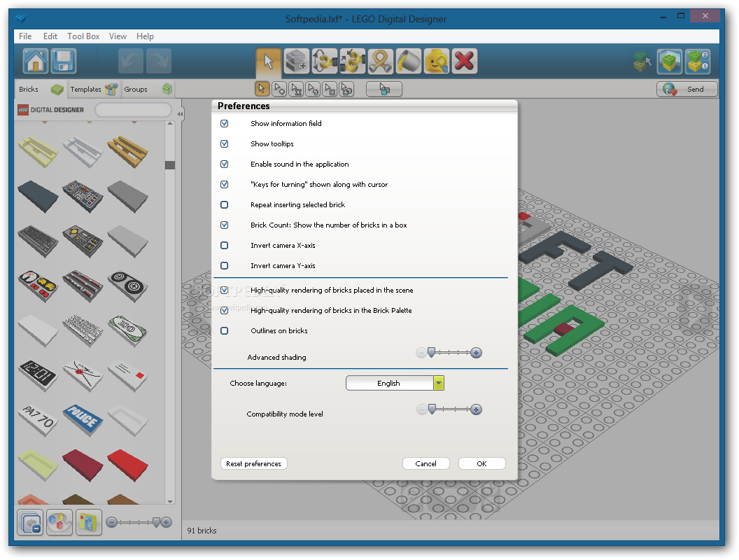Select the Clone brick tool

(x=297, y=62)
